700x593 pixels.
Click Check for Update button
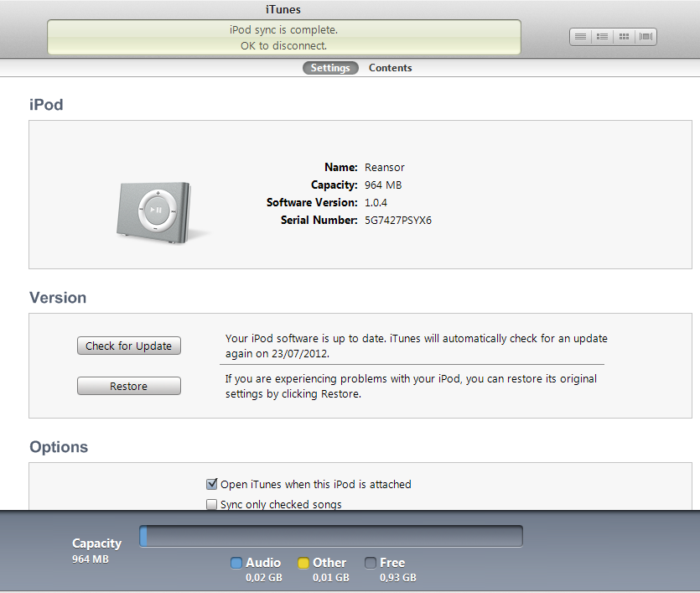129,346
